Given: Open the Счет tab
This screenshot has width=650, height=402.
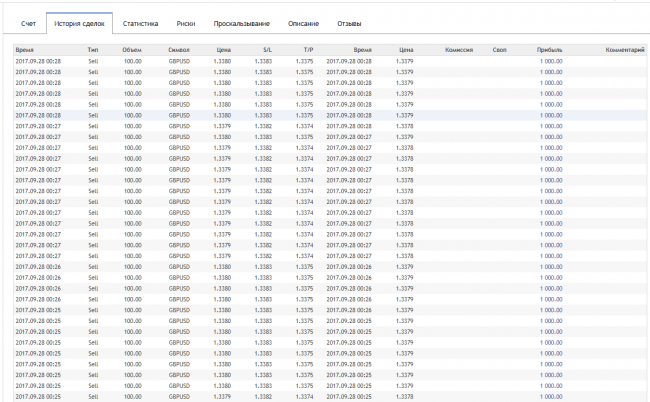Looking at the screenshot, I should coord(28,22).
